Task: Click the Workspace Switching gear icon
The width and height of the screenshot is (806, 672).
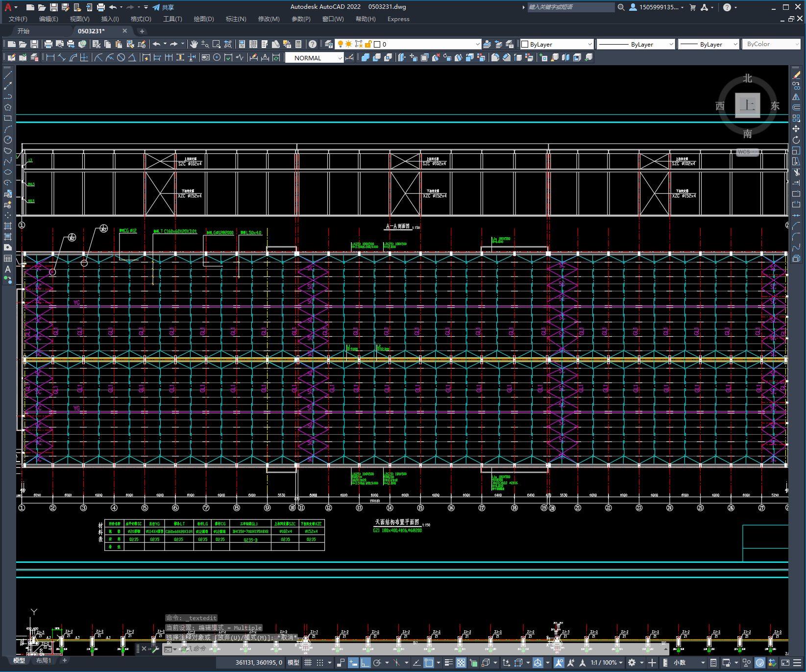Action: 632,663
